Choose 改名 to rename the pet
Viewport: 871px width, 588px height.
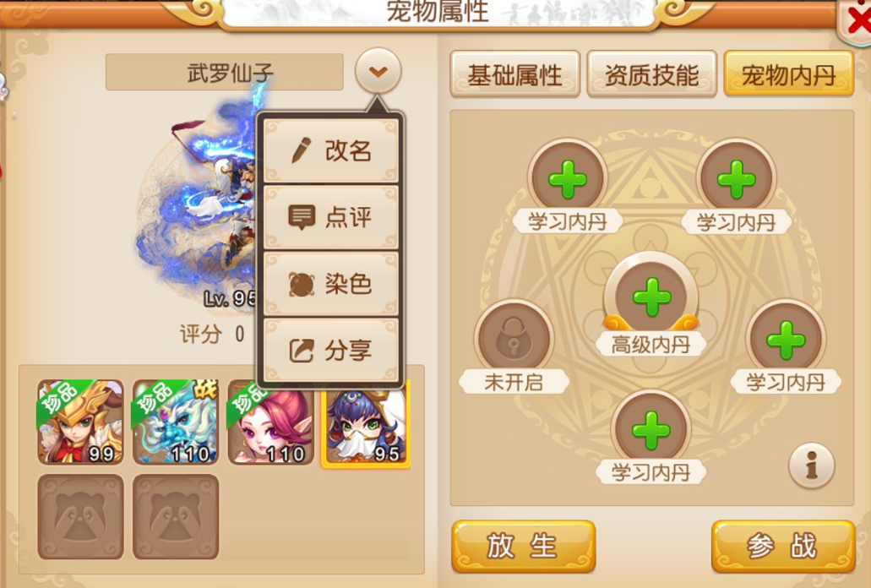(x=331, y=150)
